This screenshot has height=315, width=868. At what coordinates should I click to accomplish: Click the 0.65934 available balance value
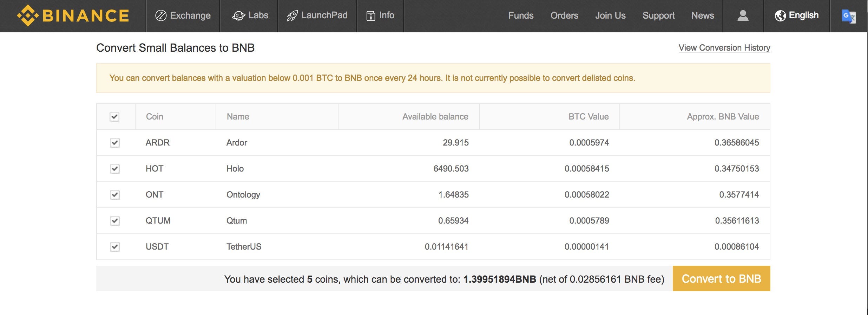(453, 221)
